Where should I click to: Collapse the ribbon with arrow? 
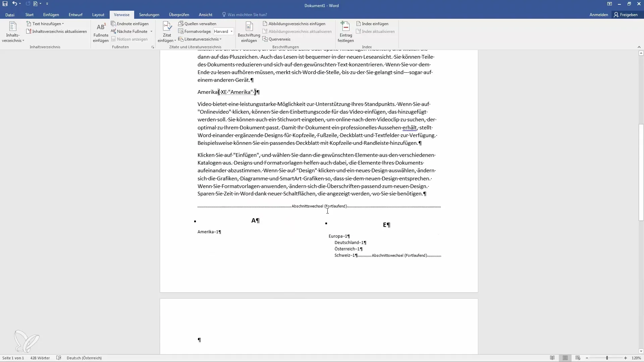[x=639, y=47]
